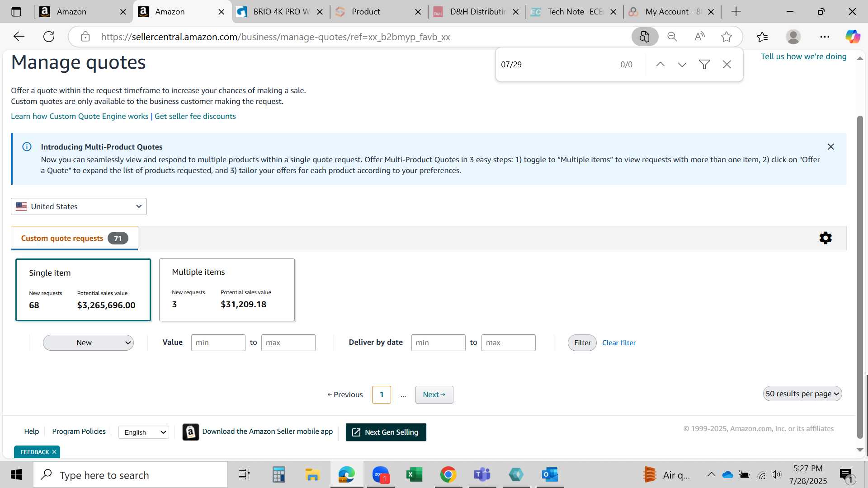The height and width of the screenshot is (488, 868).
Task: Open Get seller fee discounts link
Action: pos(195,116)
